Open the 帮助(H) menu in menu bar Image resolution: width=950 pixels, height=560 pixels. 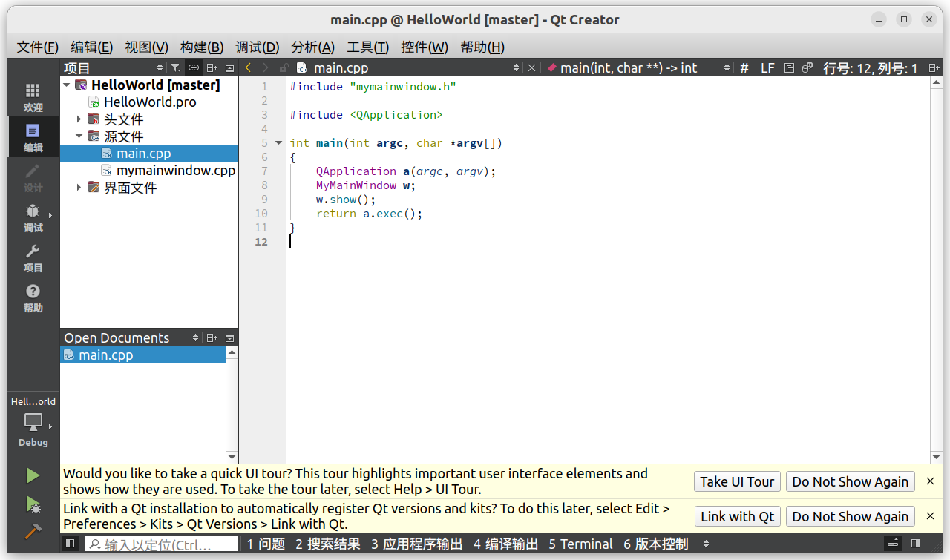(482, 47)
